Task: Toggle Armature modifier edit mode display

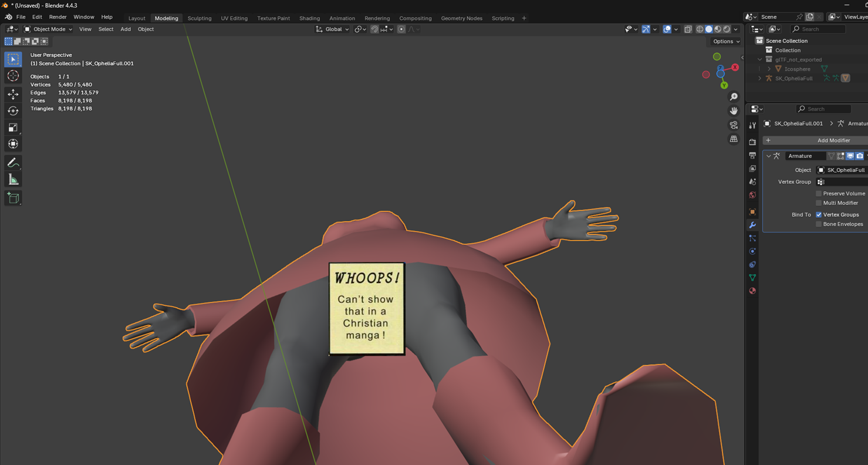Action: pyautogui.click(x=840, y=156)
